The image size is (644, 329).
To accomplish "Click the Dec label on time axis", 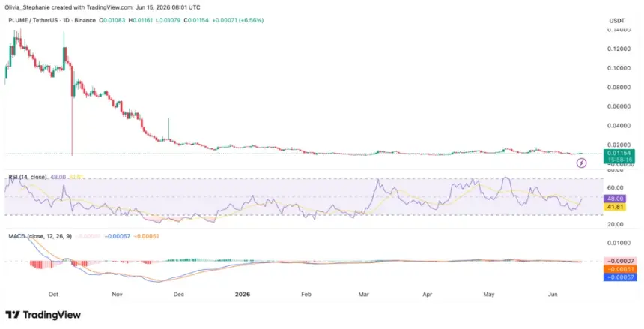I will 179,295.
